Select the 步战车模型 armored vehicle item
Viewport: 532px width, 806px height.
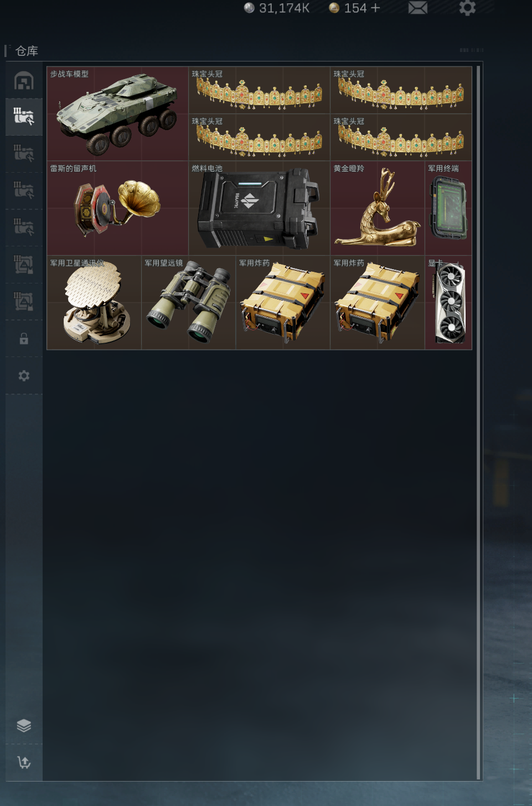pyautogui.click(x=117, y=113)
